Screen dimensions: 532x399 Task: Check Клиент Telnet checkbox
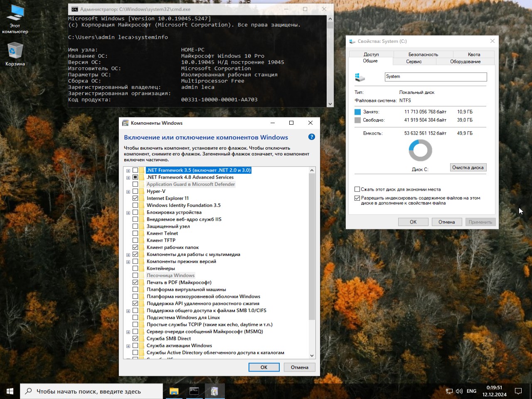[x=135, y=233]
